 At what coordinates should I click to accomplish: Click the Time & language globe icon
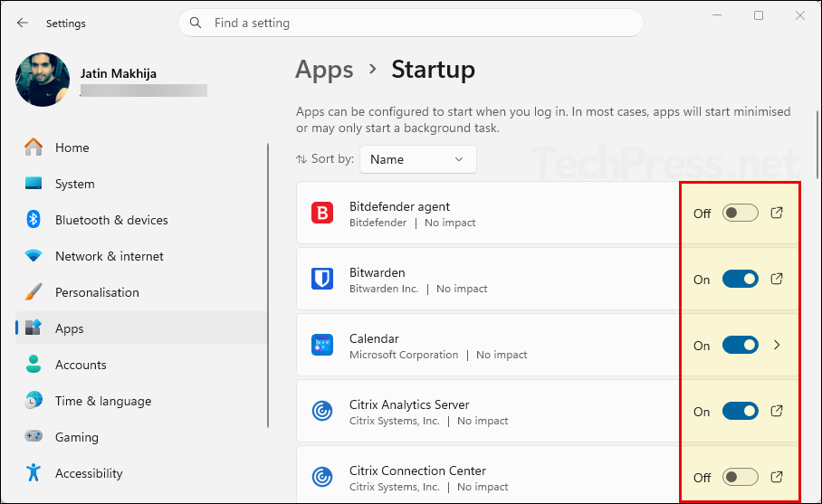click(33, 400)
